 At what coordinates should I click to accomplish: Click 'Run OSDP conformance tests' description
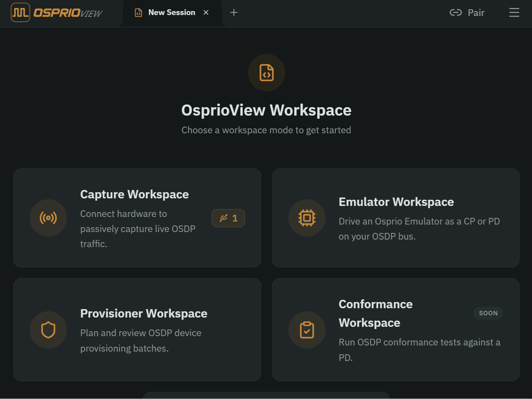[x=419, y=350]
